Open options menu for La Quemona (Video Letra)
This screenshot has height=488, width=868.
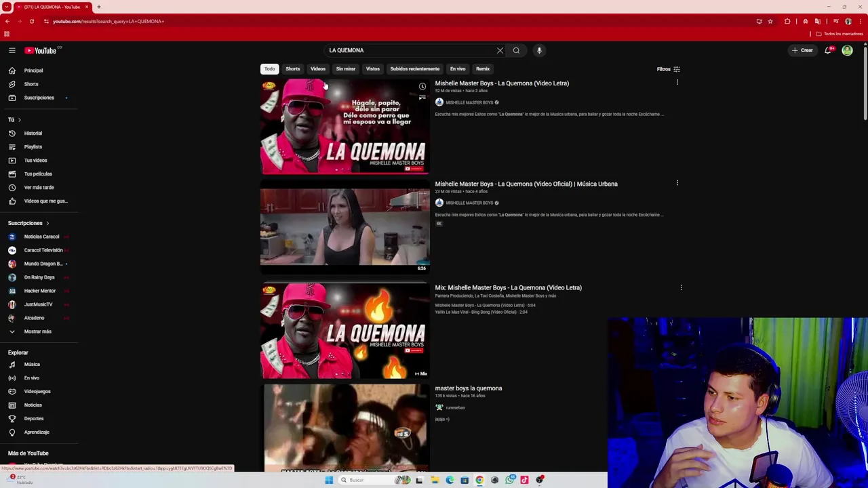click(677, 83)
